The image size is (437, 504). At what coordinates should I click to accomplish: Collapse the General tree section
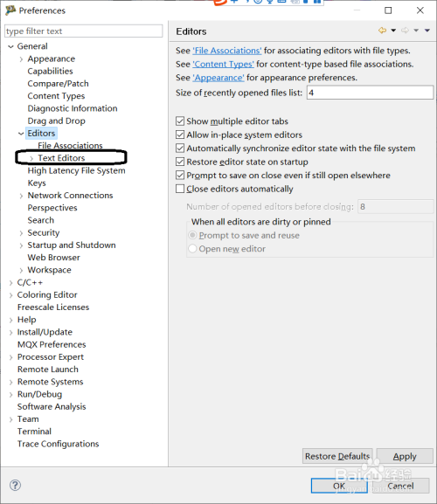click(10, 46)
